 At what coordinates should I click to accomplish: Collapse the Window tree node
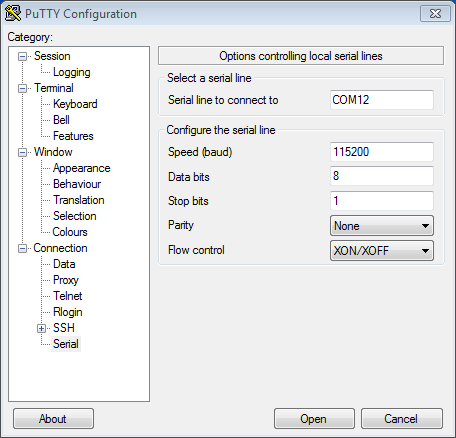22,152
